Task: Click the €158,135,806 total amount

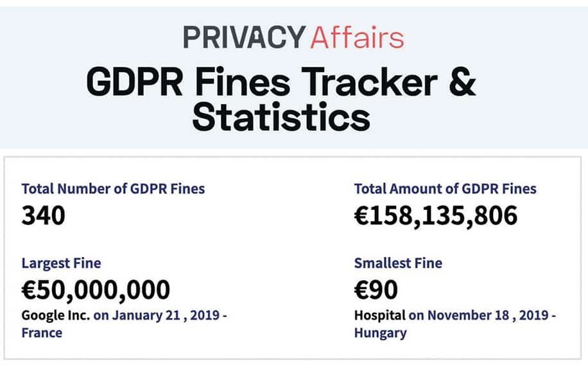Action: (x=436, y=216)
